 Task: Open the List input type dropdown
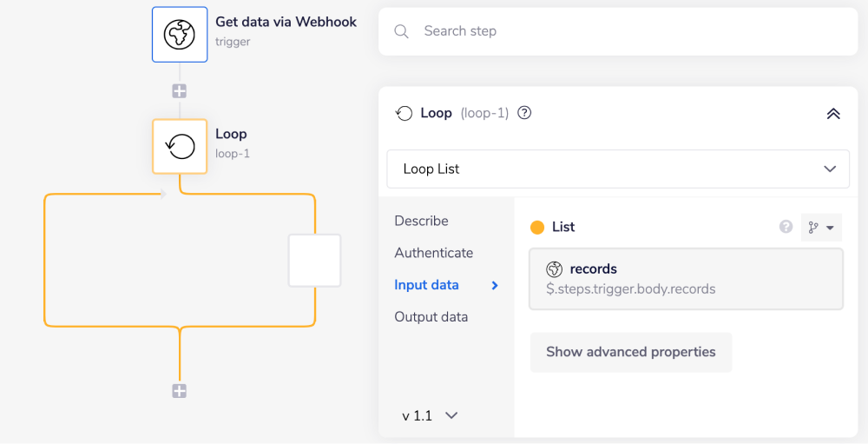(821, 228)
